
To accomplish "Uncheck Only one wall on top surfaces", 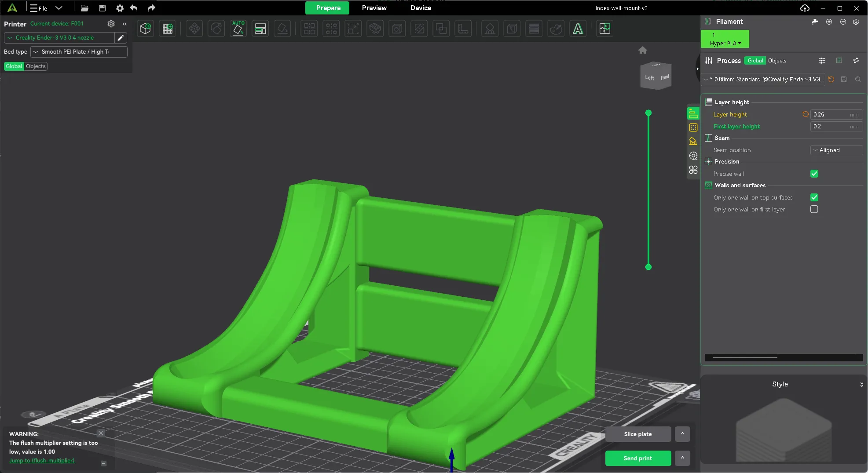I will pos(814,197).
